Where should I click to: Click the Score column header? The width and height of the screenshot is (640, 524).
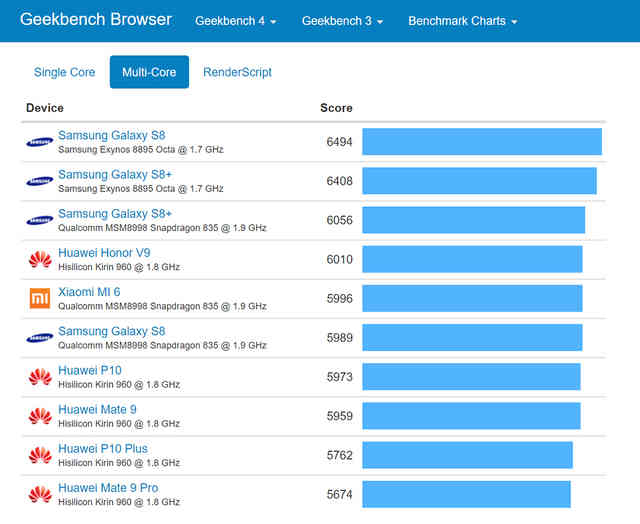pos(336,108)
